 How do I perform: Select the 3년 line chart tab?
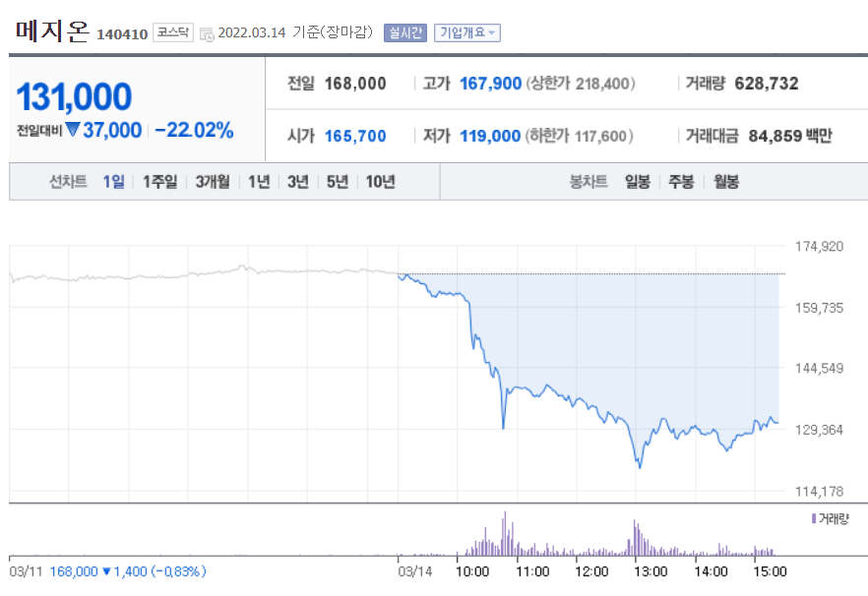(298, 182)
